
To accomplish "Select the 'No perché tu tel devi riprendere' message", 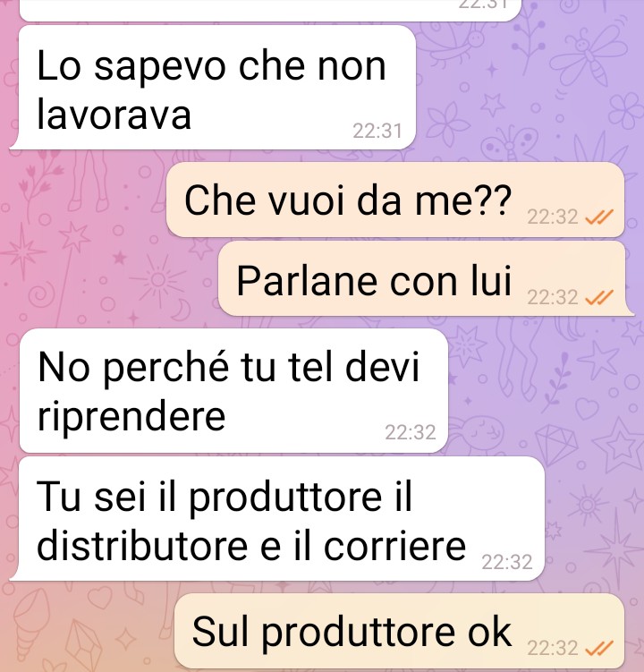I will [233, 391].
